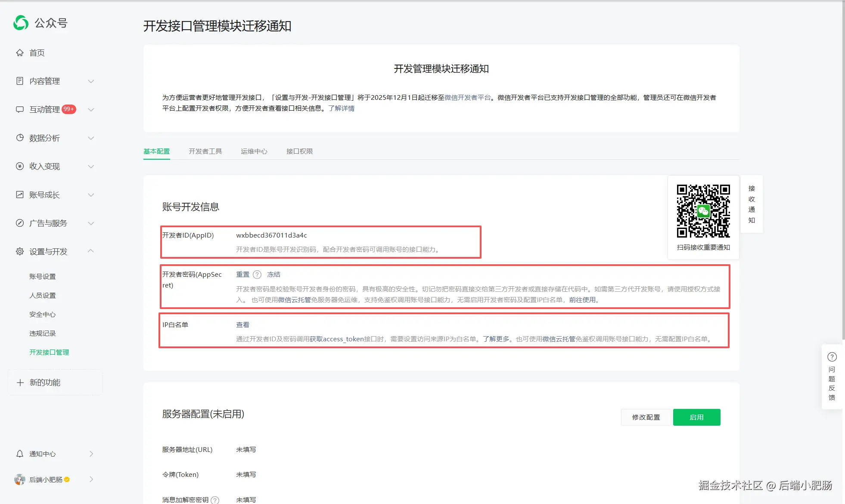Click the WeChat QR code image
This screenshot has height=504, width=845.
(703, 211)
